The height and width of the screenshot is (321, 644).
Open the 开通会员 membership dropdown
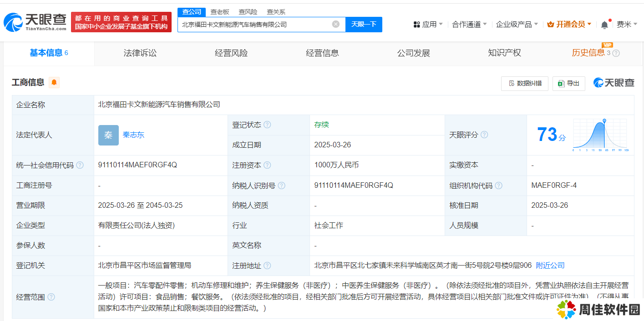click(x=569, y=25)
